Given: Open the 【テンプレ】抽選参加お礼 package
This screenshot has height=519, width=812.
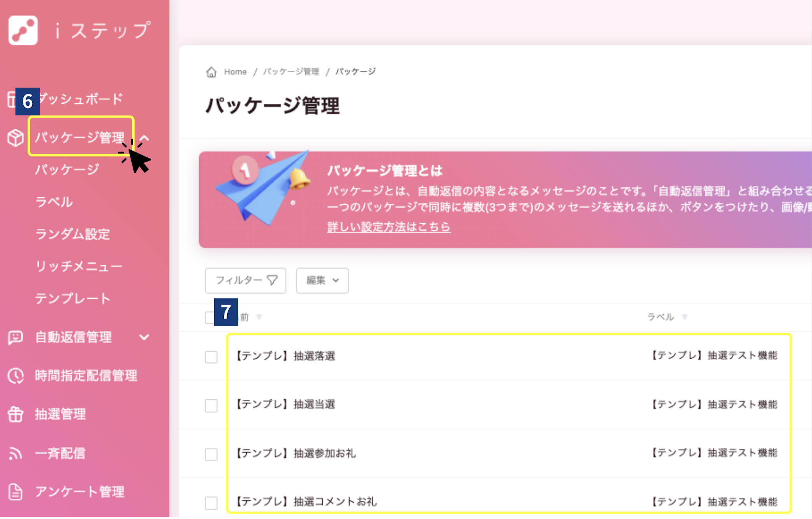Looking at the screenshot, I should [x=296, y=453].
